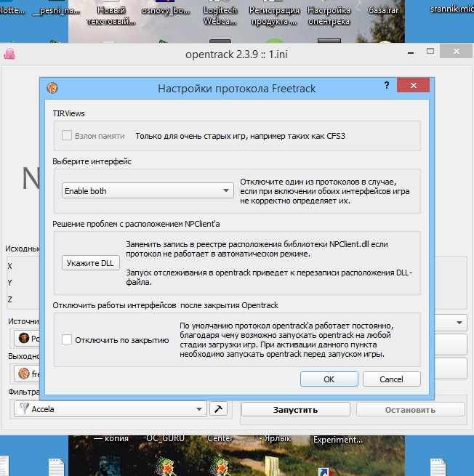Click the 'Фильтра' label in opentrack
The image size is (474, 476).
click(x=24, y=392)
